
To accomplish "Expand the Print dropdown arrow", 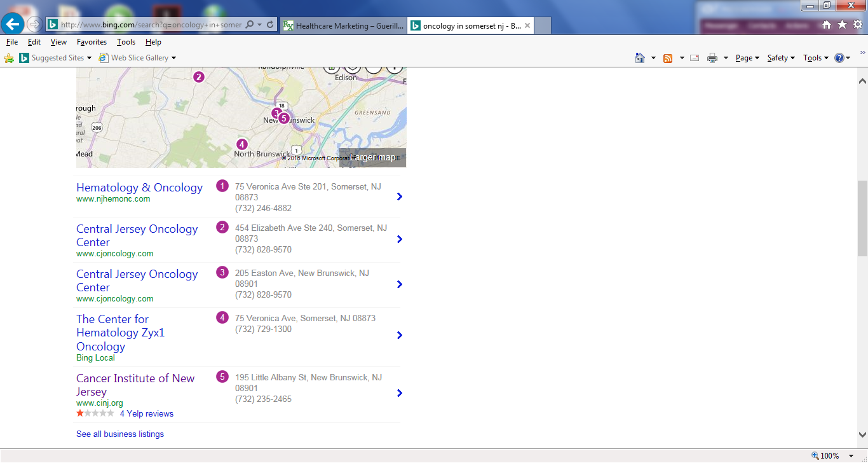I will [726, 58].
